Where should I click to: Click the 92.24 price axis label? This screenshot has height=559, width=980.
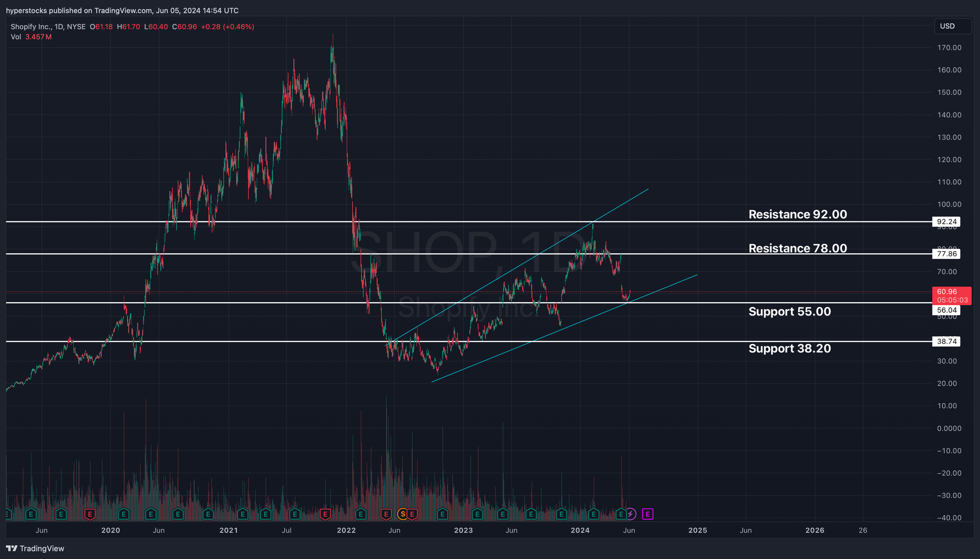[947, 222]
